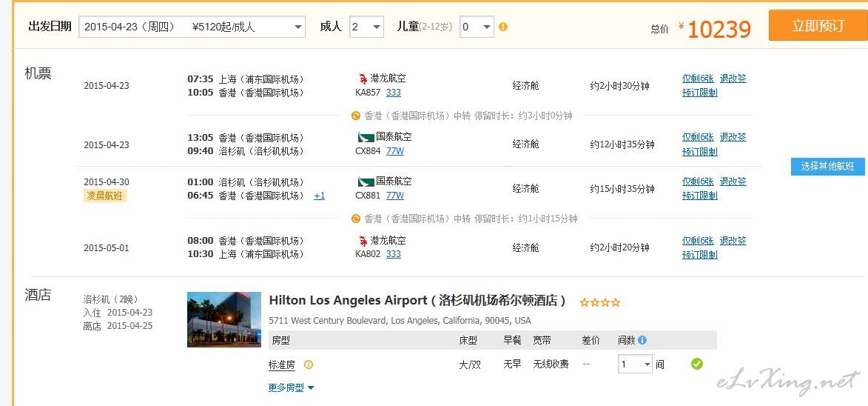Image resolution: width=868 pixels, height=406 pixels.
Task: Click flight number KA857
Action: click(368, 93)
